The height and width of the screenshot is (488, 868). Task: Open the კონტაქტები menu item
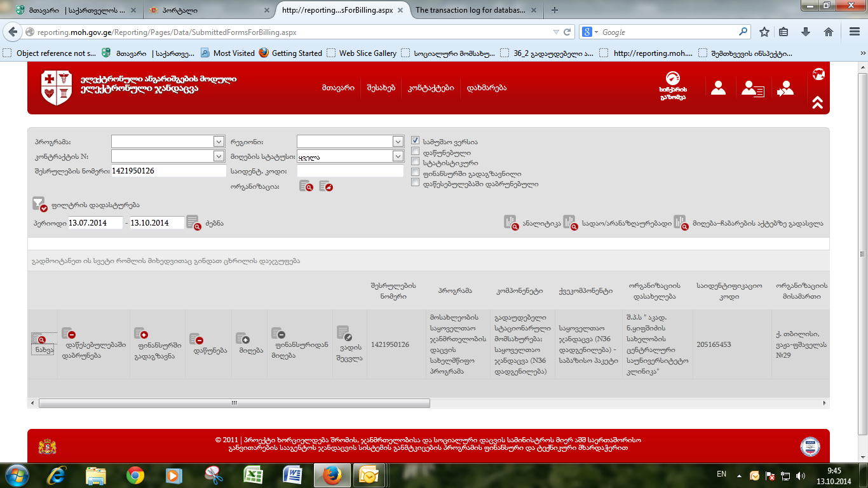tap(431, 88)
